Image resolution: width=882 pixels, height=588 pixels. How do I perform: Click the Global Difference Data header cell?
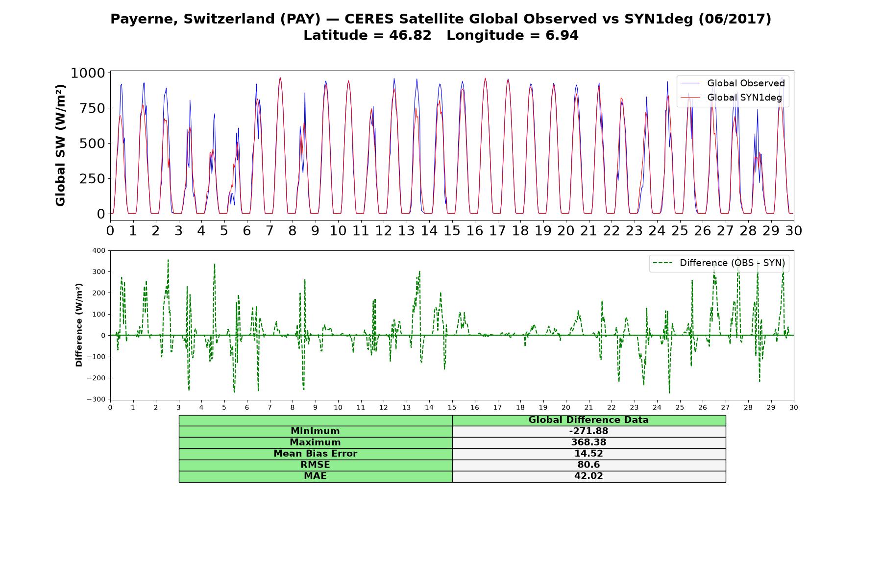[588, 420]
